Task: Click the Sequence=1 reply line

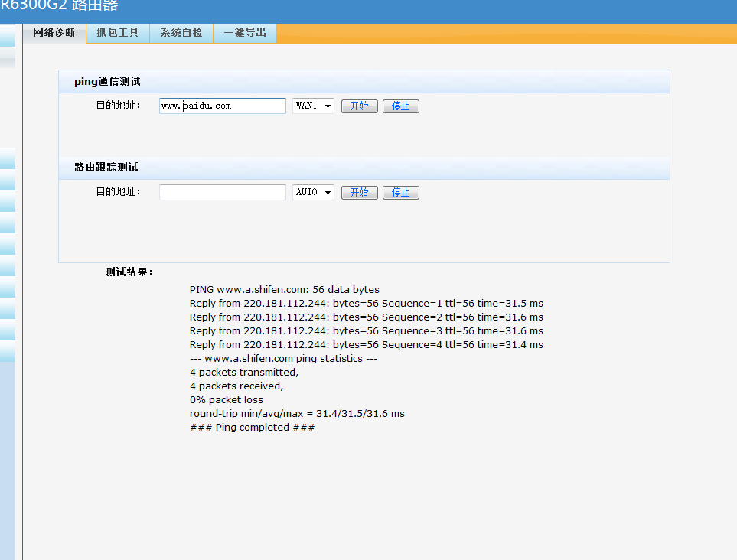Action: click(x=366, y=304)
